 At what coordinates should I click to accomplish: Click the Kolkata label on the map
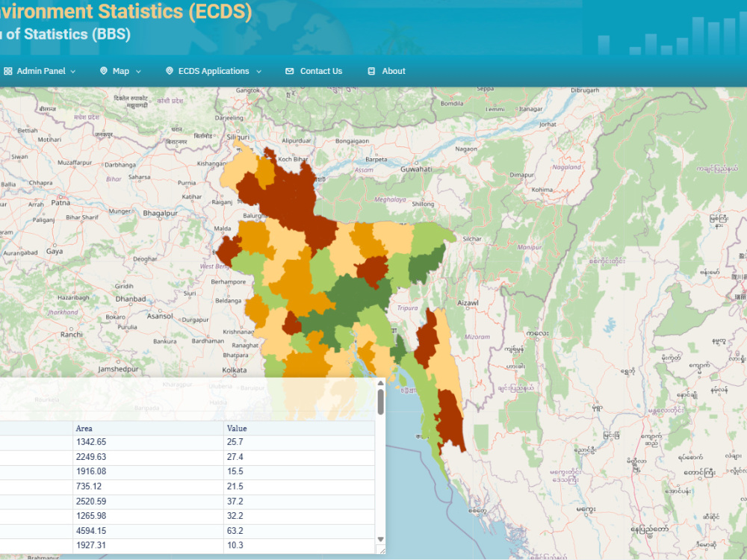235,370
